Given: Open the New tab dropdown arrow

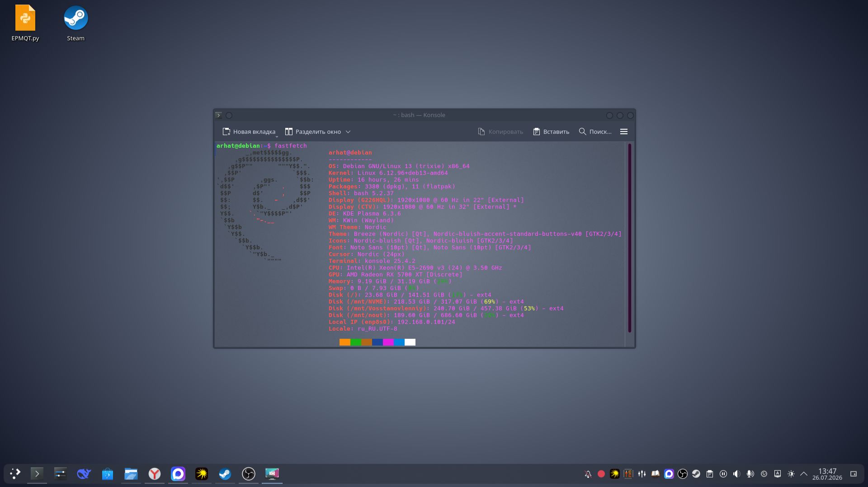Looking at the screenshot, I should (277, 136).
